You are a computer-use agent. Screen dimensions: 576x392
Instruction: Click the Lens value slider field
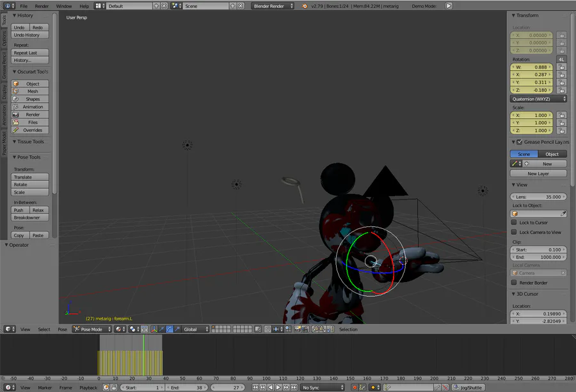tap(538, 197)
